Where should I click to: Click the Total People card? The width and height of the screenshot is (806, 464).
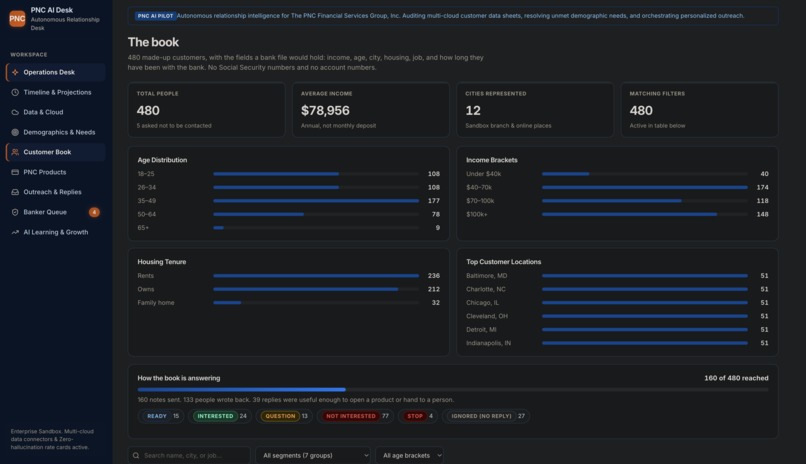pyautogui.click(x=206, y=110)
